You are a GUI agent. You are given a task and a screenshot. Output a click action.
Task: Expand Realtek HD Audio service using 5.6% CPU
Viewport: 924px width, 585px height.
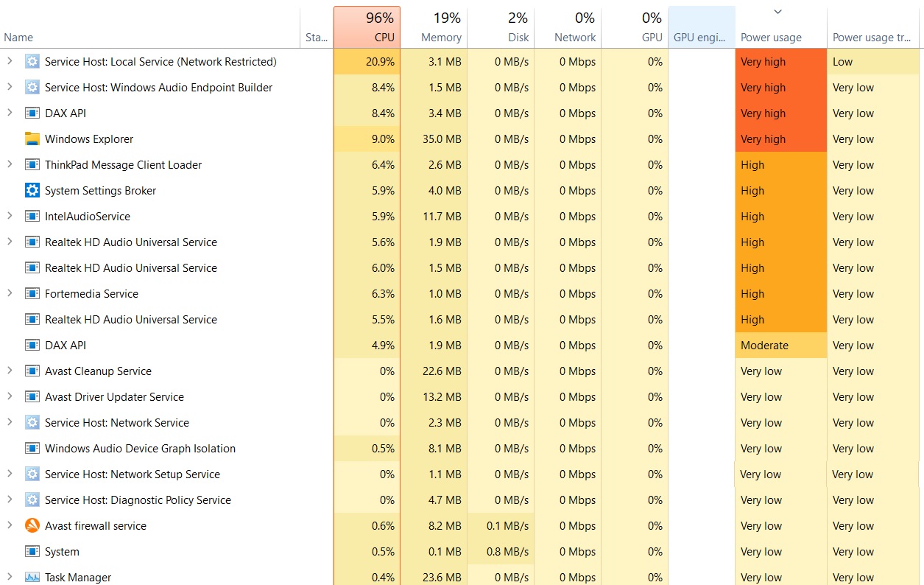pos(10,242)
